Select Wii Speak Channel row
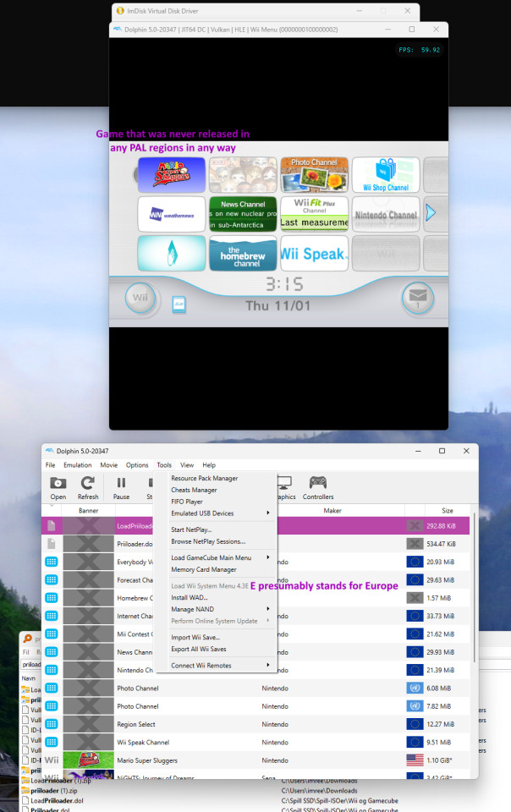This screenshot has width=511, height=812. click(255, 742)
